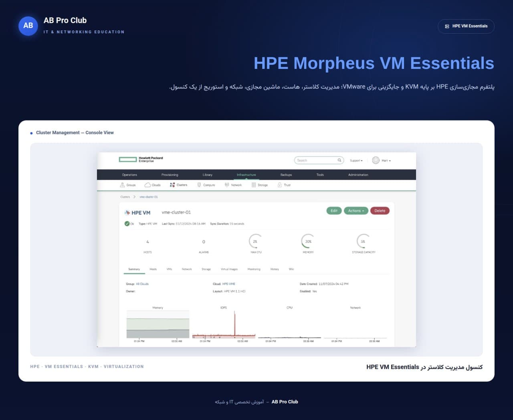
Task: Switch to the Hosts tab
Action: pos(153,269)
